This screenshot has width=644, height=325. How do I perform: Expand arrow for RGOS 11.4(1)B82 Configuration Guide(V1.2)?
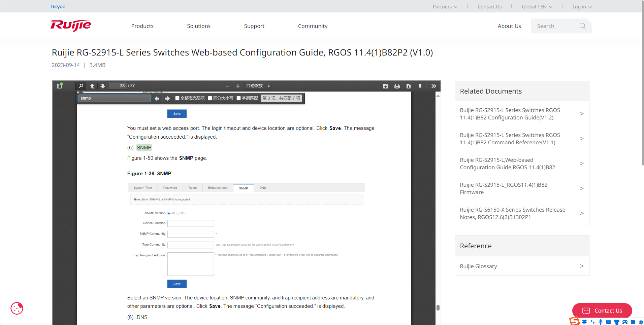point(582,114)
